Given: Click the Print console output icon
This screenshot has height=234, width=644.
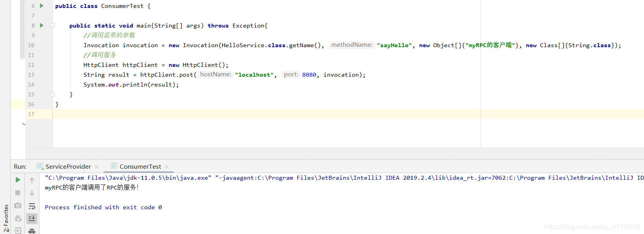Looking at the screenshot, I should (32, 231).
